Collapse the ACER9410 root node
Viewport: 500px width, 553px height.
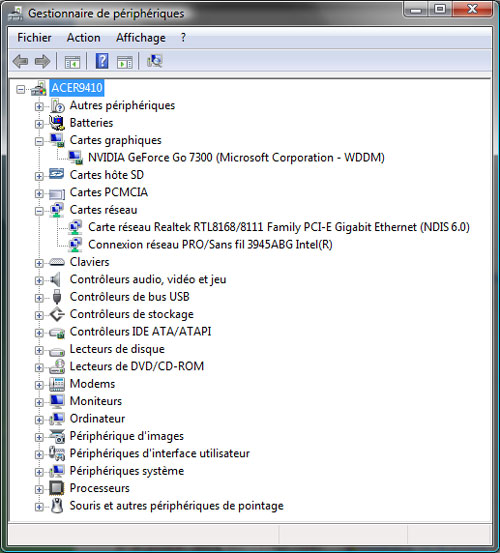coord(20,89)
